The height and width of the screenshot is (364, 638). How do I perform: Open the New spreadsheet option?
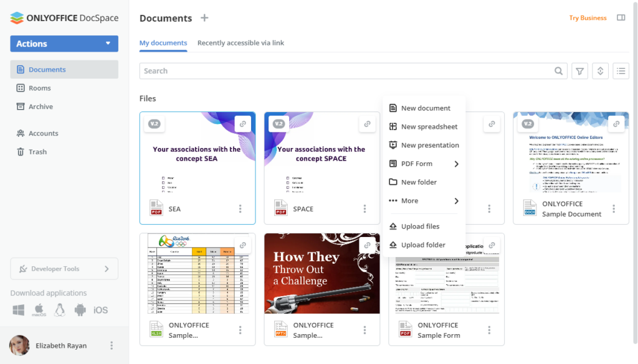point(429,126)
